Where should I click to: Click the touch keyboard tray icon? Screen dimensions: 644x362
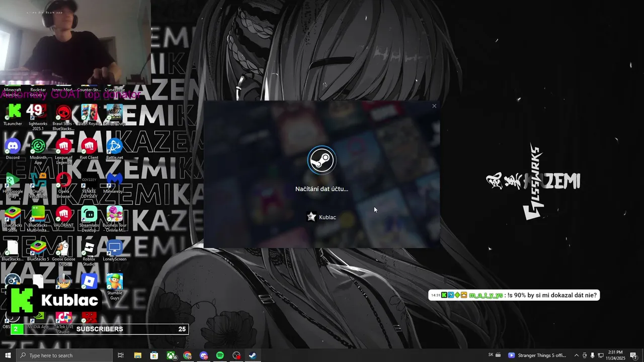tap(498, 355)
